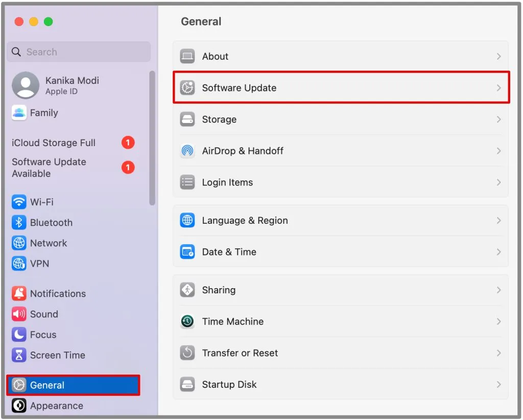Click the Screen Time hourglass icon
The width and height of the screenshot is (523, 420).
click(x=19, y=355)
